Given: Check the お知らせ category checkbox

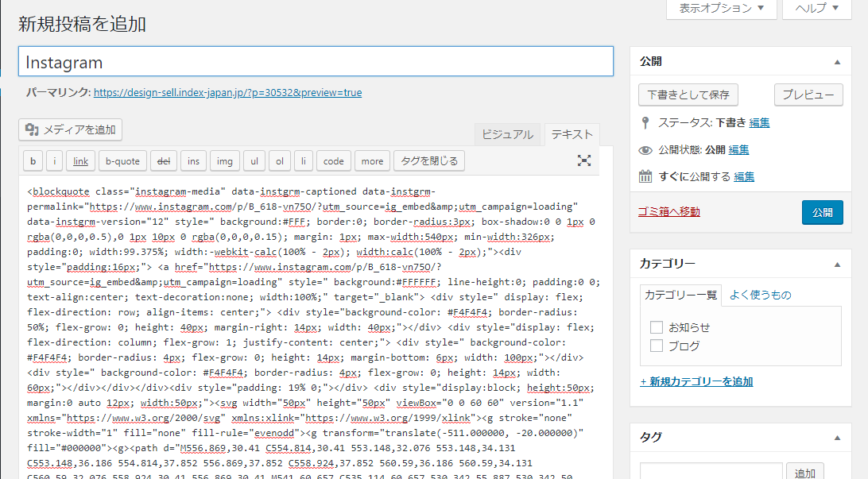Looking at the screenshot, I should (657, 327).
